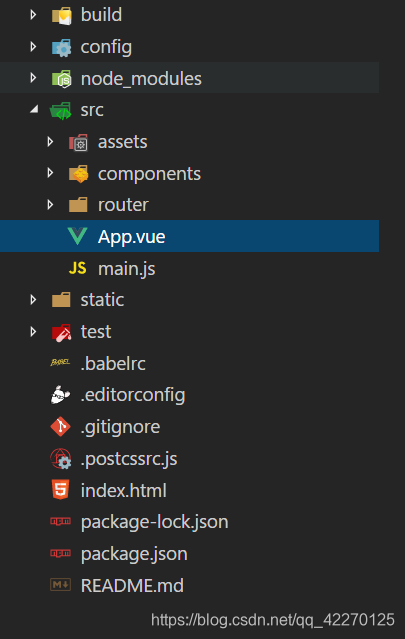This screenshot has width=405, height=639.
Task: Expand the components folder arrow
Action: (x=50, y=173)
